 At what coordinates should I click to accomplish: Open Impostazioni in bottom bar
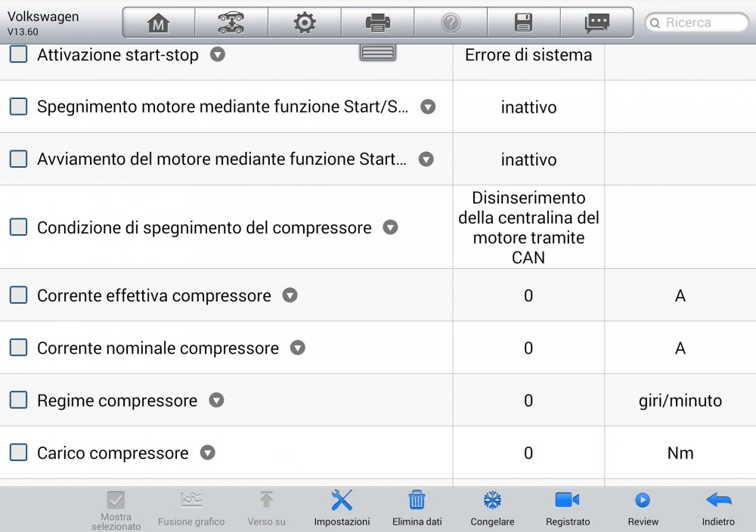click(x=342, y=507)
